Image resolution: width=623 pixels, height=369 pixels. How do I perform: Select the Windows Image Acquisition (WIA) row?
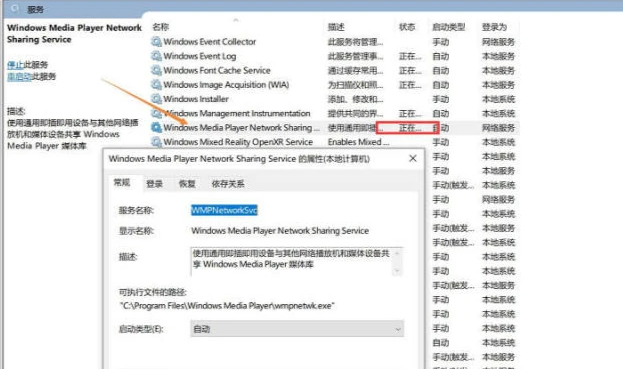point(334,85)
